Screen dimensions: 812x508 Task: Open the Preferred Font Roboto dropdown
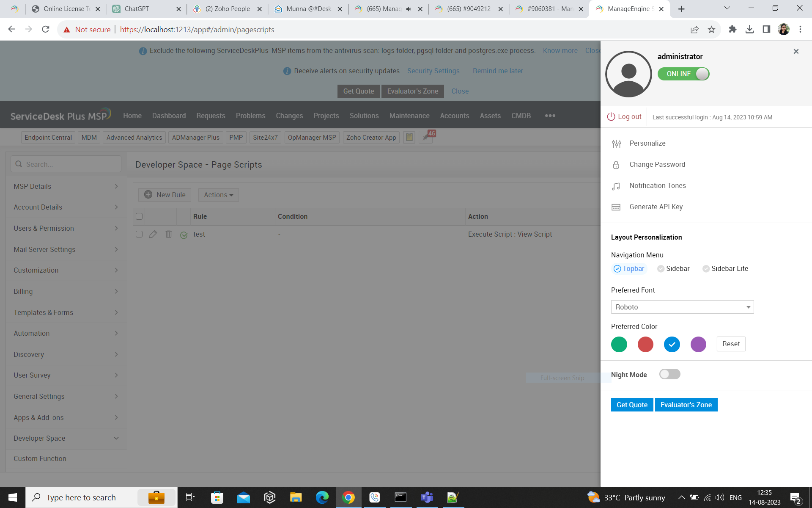(682, 307)
